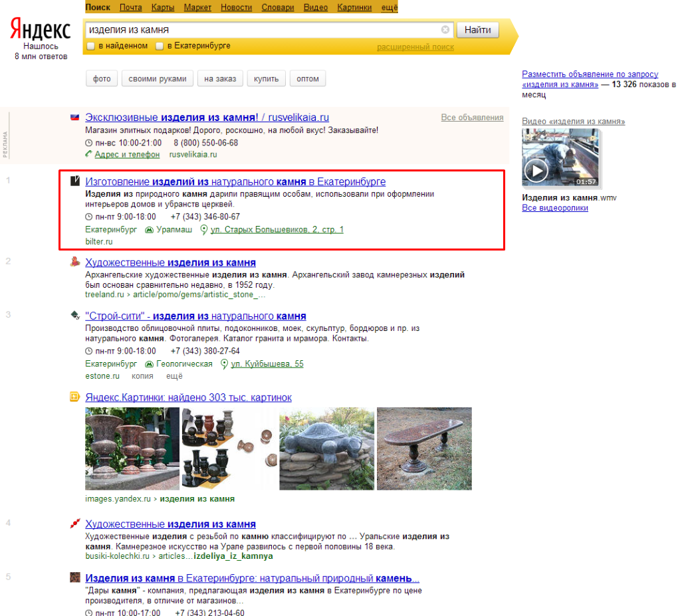Image resolution: width=688 pixels, height=616 pixels.
Task: Click the treeland.ru result favicon
Action: (75, 262)
